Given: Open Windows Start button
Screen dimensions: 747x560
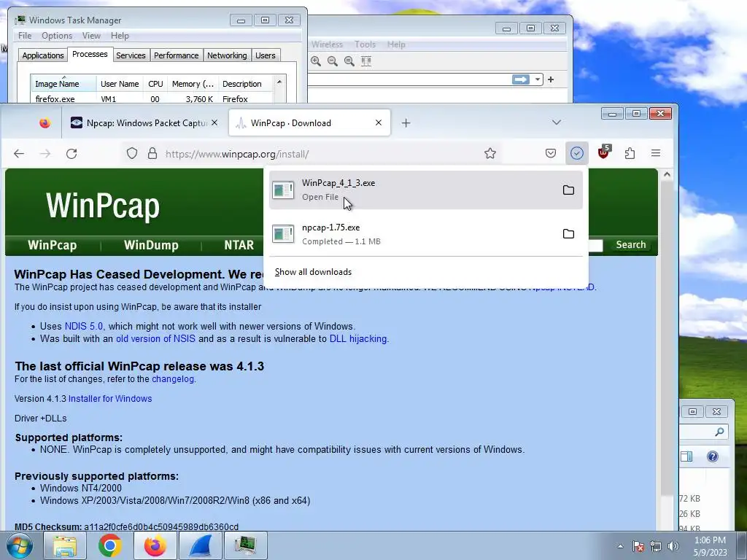Looking at the screenshot, I should click(20, 545).
